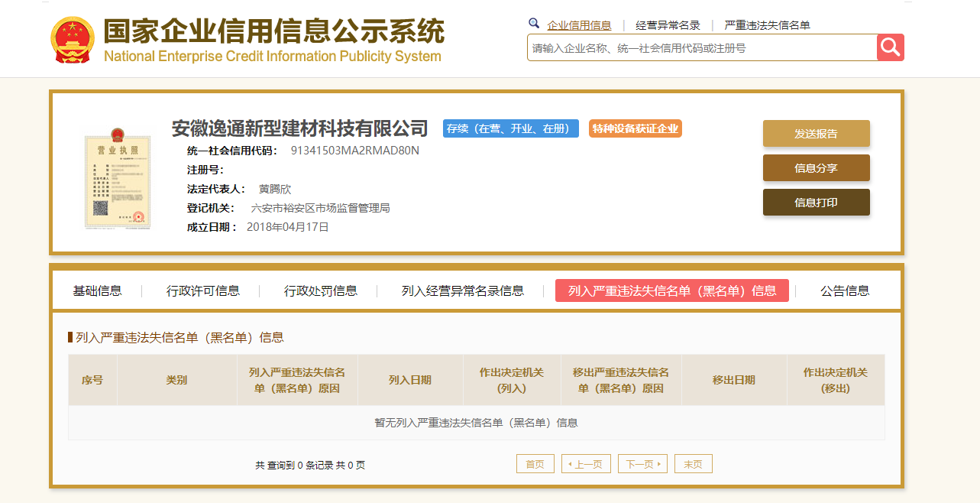Click the 存续（在营、开业、在册）status badge
The image size is (980, 503).
click(x=511, y=128)
